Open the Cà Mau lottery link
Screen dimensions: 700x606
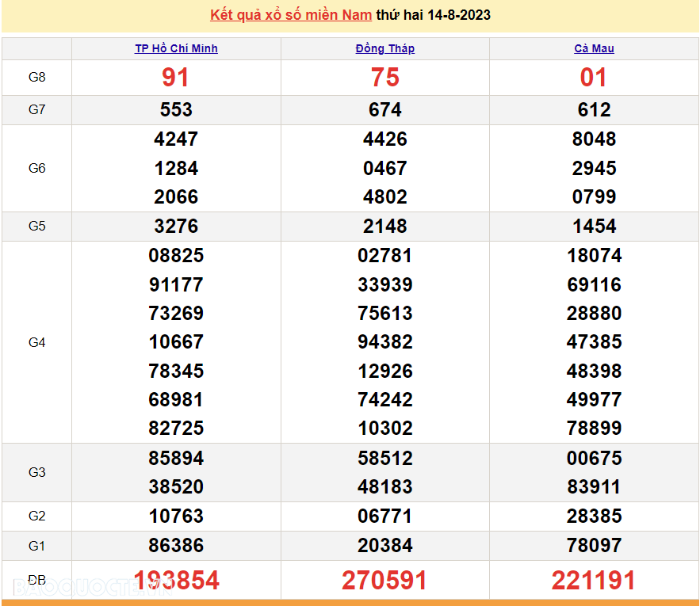594,48
